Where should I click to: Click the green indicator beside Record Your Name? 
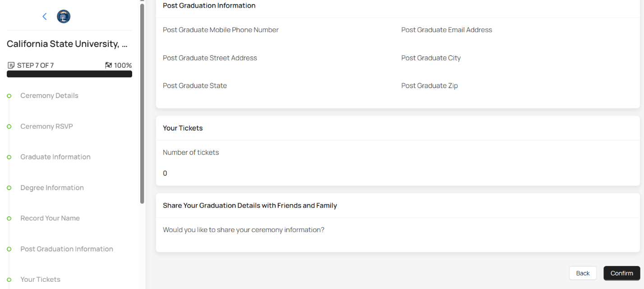tap(9, 219)
